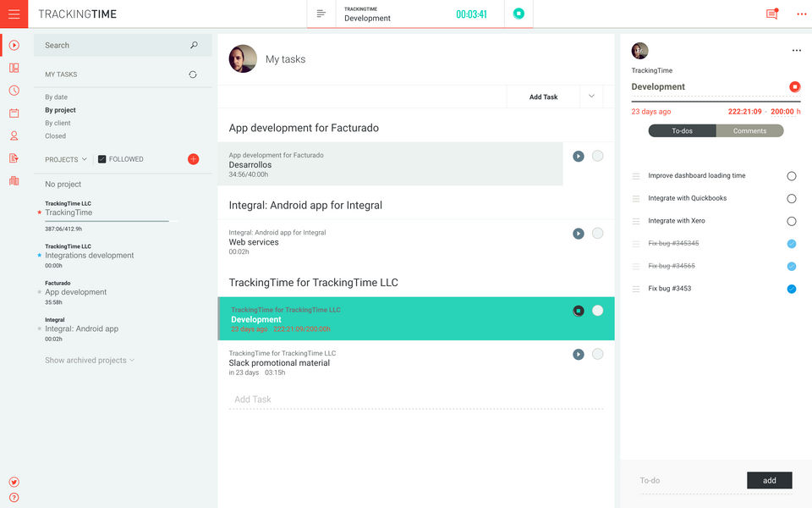The height and width of the screenshot is (508, 812).
Task: Uncheck Fix bug #3453 to-do
Action: point(792,289)
